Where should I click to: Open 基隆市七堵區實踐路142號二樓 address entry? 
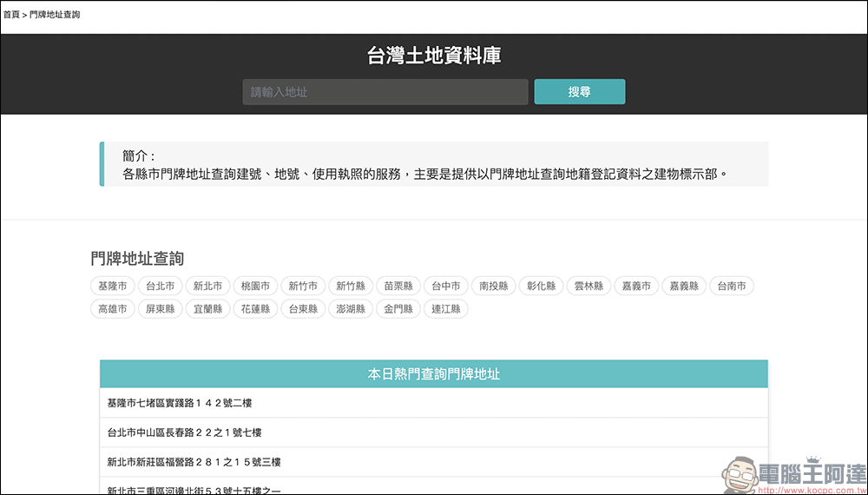click(180, 403)
